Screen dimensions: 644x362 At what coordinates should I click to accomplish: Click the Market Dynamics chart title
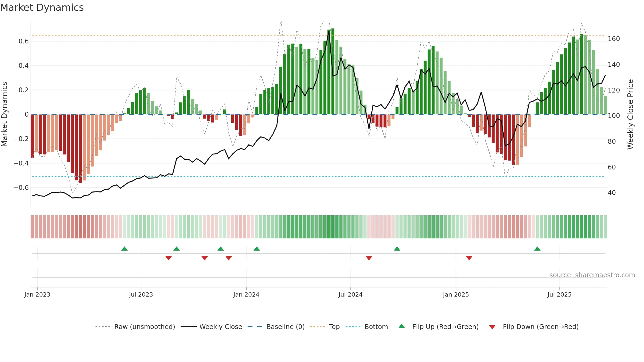[x=42, y=8]
